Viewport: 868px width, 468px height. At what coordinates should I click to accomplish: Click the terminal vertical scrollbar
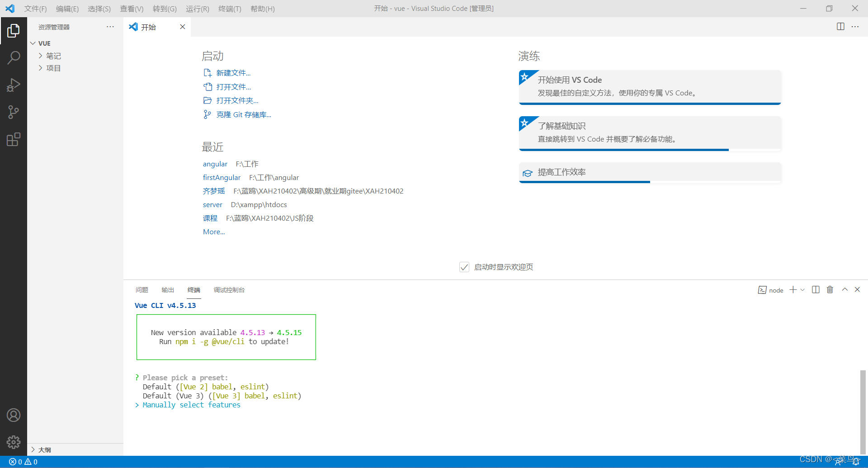(x=863, y=411)
